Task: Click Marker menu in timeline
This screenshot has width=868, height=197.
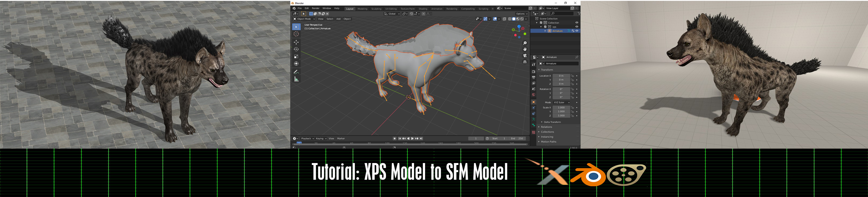Action: (x=341, y=138)
